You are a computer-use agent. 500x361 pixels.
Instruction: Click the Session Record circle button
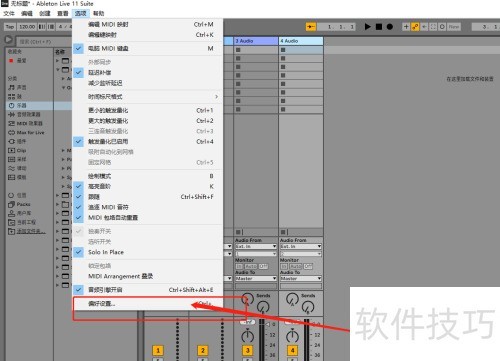[442, 26]
